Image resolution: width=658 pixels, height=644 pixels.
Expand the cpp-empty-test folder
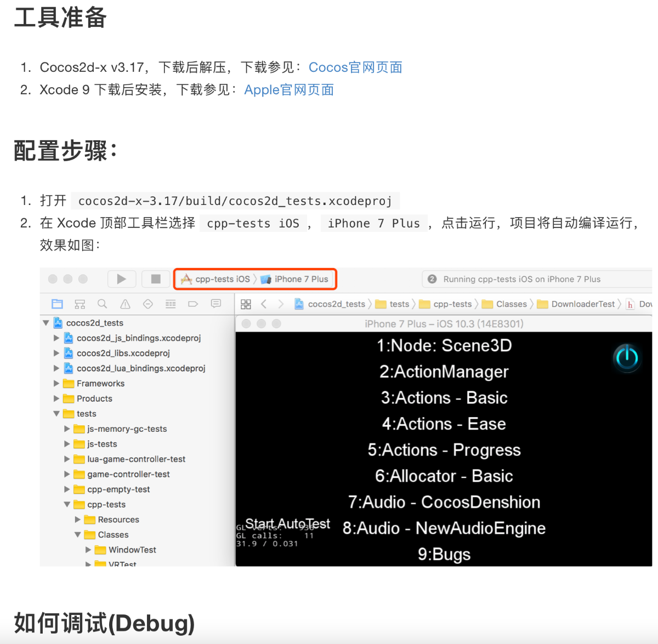(67, 489)
